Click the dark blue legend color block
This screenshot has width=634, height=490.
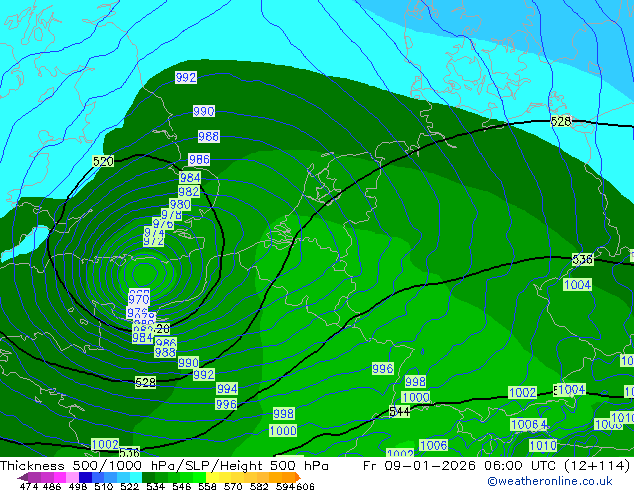click(x=85, y=477)
